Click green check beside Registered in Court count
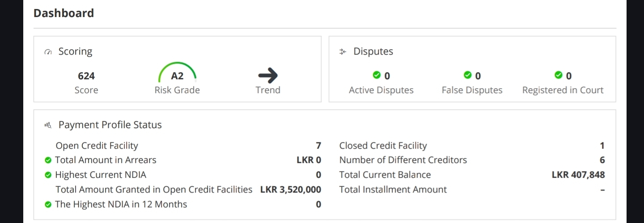The image size is (644, 223). [x=558, y=74]
